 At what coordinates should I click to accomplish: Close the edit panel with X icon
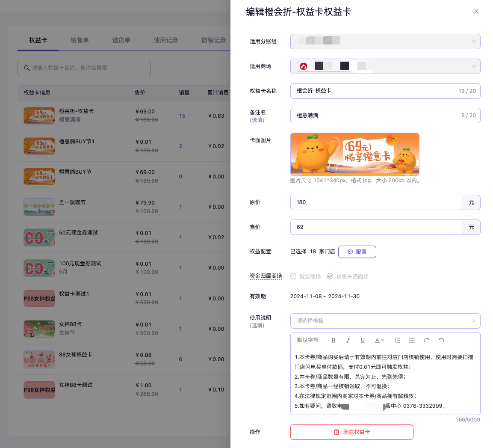476,12
